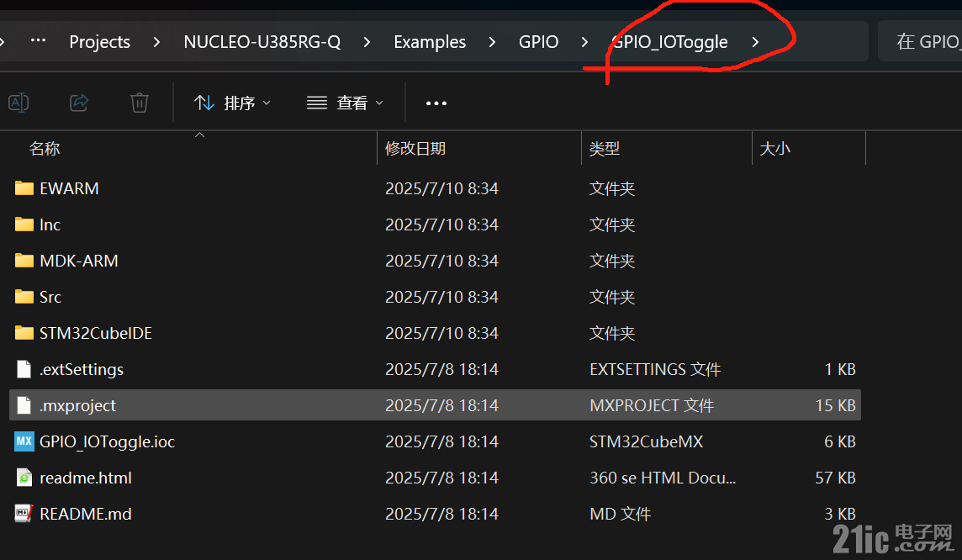The height and width of the screenshot is (560, 962).
Task: Select the STM32CubeIDE folder icon
Action: (x=24, y=332)
